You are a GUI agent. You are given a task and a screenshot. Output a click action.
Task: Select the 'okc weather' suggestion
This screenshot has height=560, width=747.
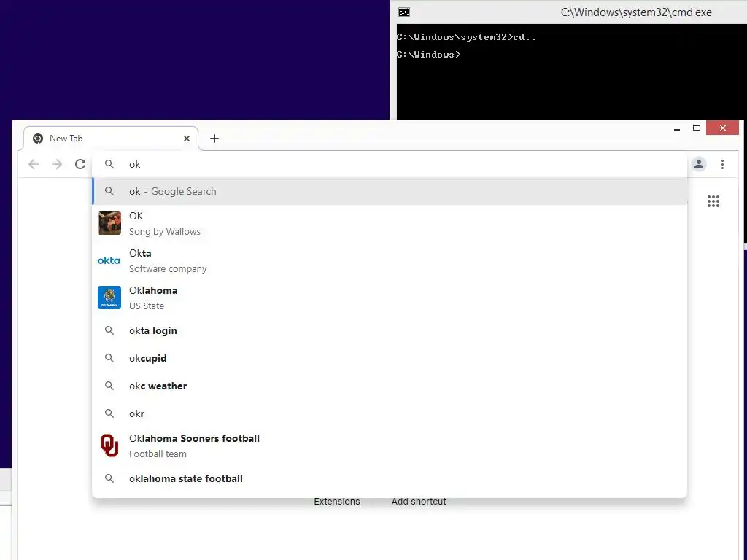tap(390, 386)
